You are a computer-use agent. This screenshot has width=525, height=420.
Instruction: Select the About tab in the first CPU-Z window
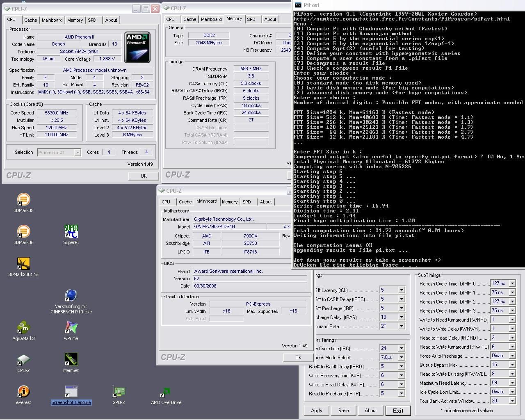(x=111, y=20)
